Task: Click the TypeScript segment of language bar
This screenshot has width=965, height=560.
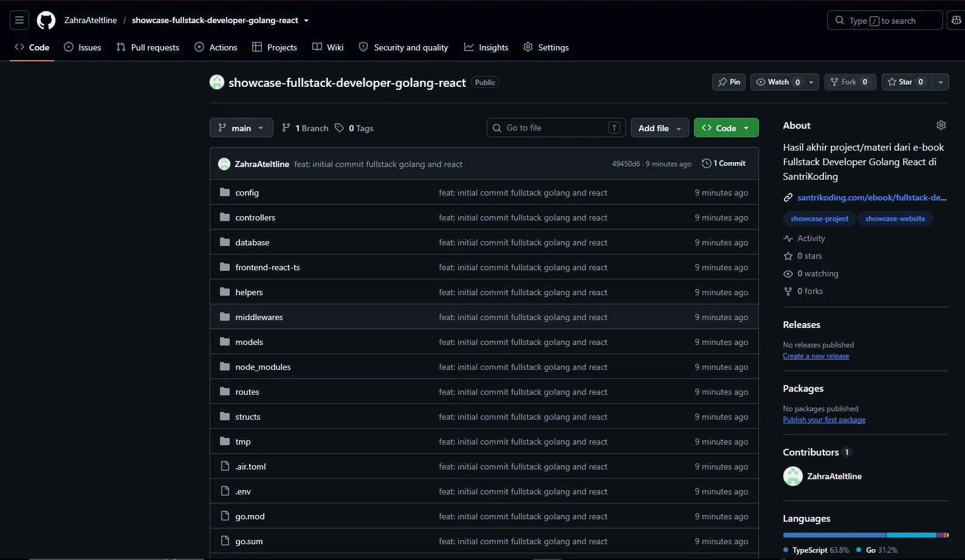Action: coord(834,535)
